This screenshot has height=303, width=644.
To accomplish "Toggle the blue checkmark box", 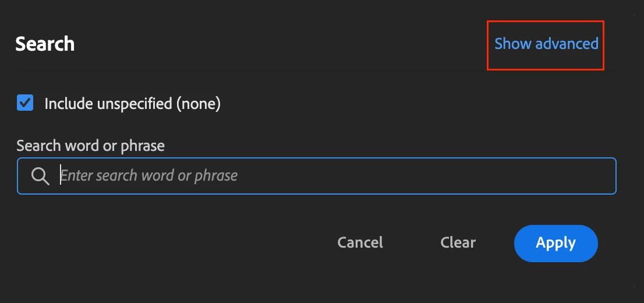I will (x=25, y=103).
